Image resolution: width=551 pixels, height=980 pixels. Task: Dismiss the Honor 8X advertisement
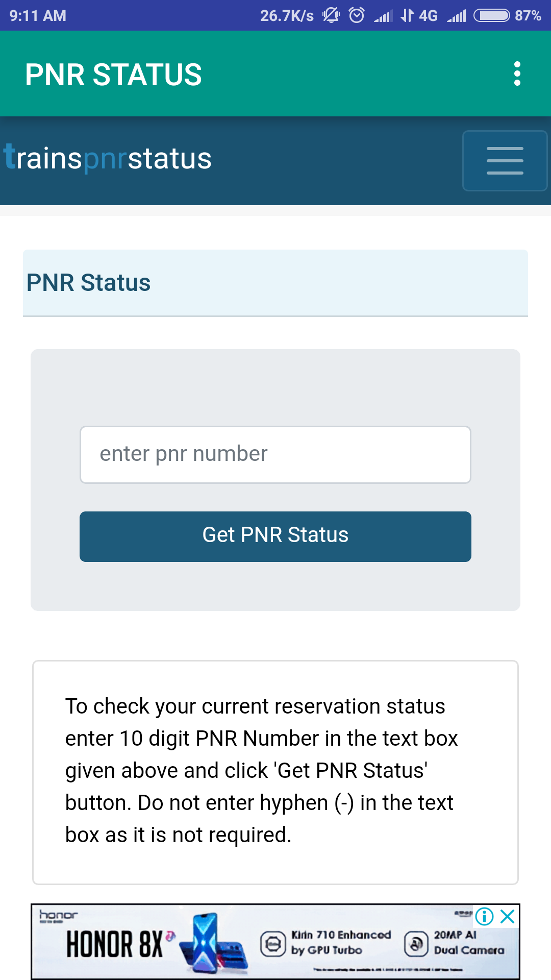507,917
